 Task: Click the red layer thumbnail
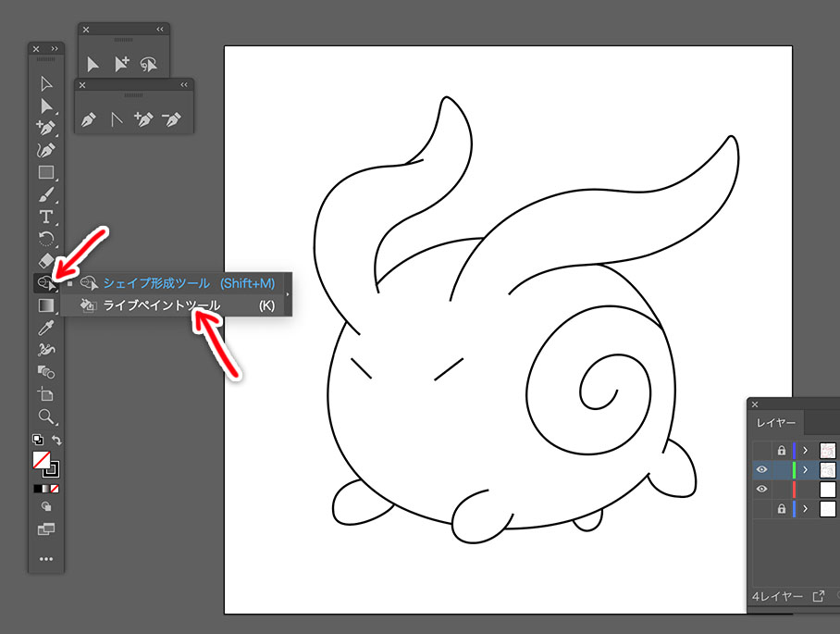tap(828, 489)
